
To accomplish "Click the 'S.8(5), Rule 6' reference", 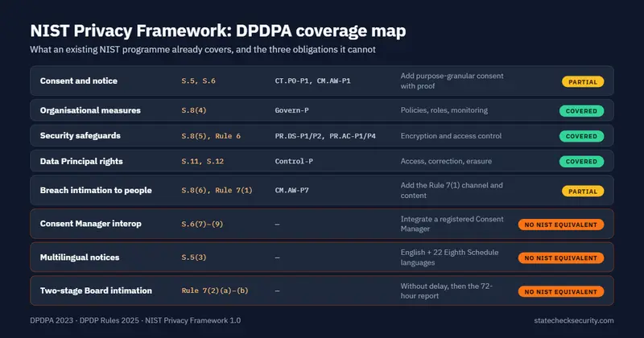I will pos(211,136).
